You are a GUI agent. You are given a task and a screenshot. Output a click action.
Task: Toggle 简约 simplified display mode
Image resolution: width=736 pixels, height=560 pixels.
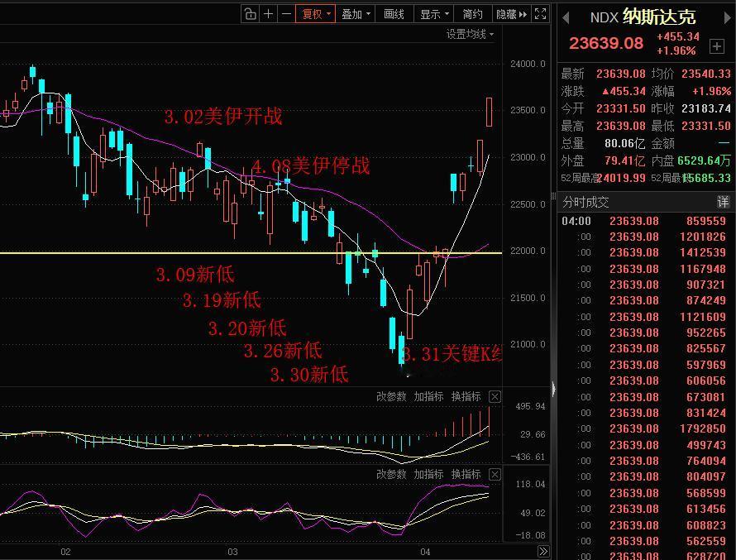(x=472, y=14)
